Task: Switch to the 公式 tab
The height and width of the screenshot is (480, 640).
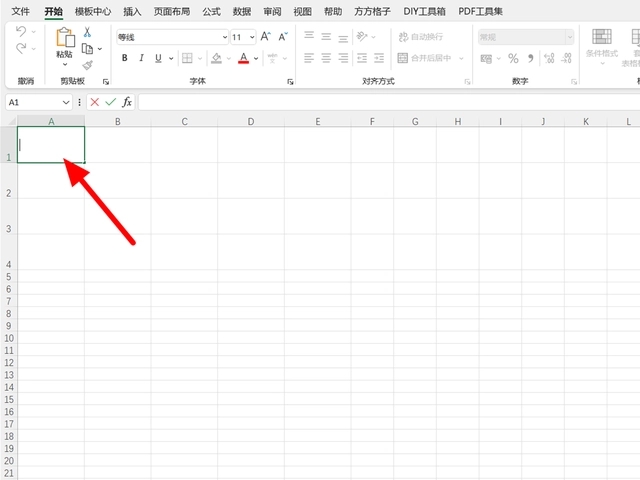Action: [211, 11]
